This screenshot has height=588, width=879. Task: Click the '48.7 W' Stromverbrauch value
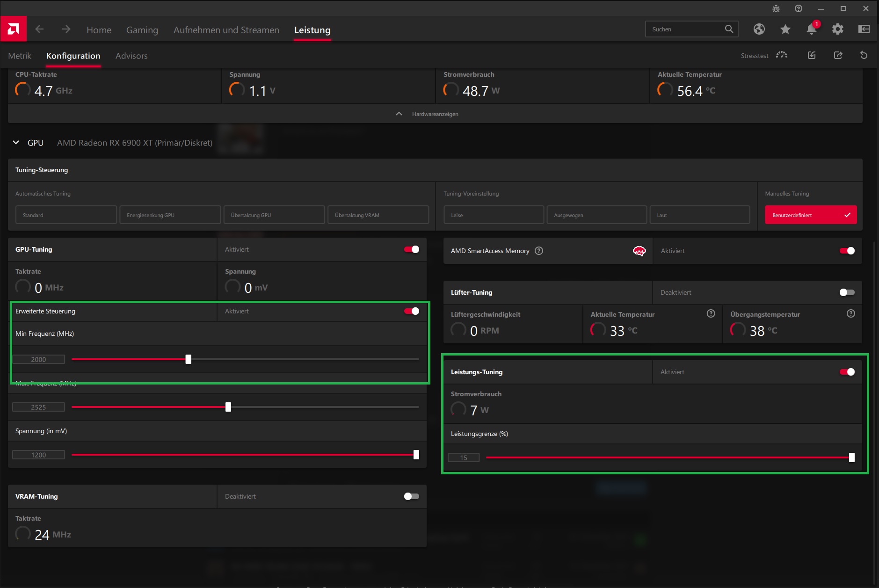(x=481, y=90)
